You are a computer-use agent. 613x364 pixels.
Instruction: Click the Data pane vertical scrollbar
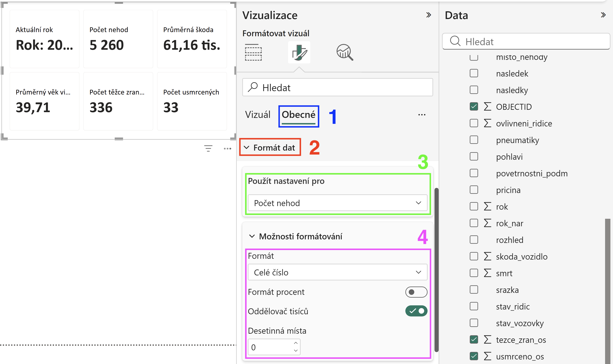(x=608, y=291)
